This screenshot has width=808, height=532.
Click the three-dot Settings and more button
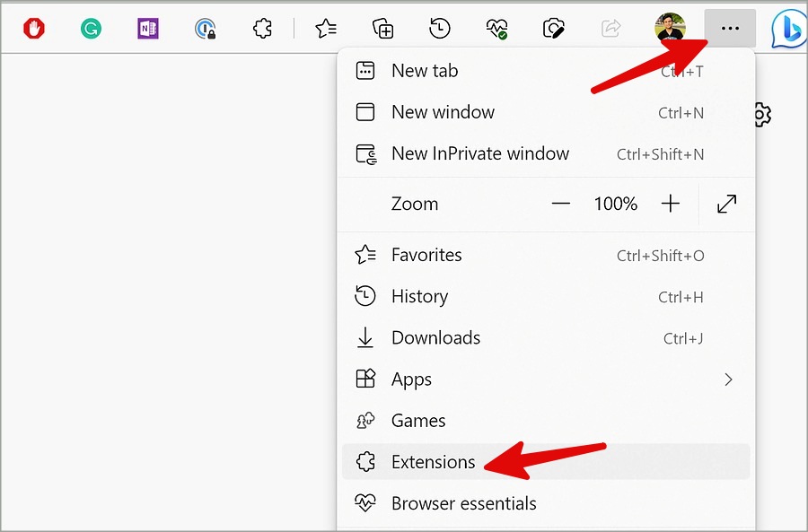click(x=730, y=29)
